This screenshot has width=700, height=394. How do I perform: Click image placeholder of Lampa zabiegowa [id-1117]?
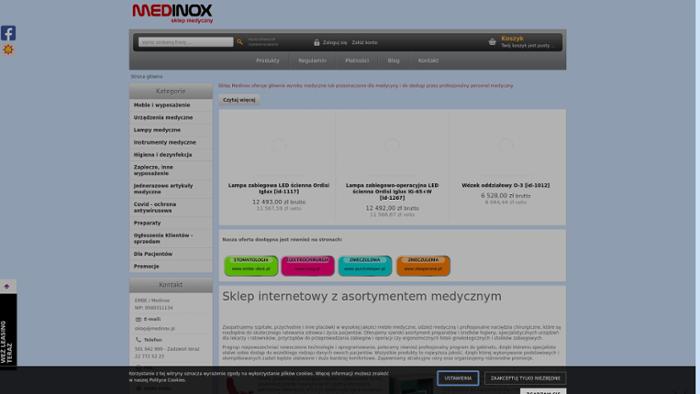278,145
